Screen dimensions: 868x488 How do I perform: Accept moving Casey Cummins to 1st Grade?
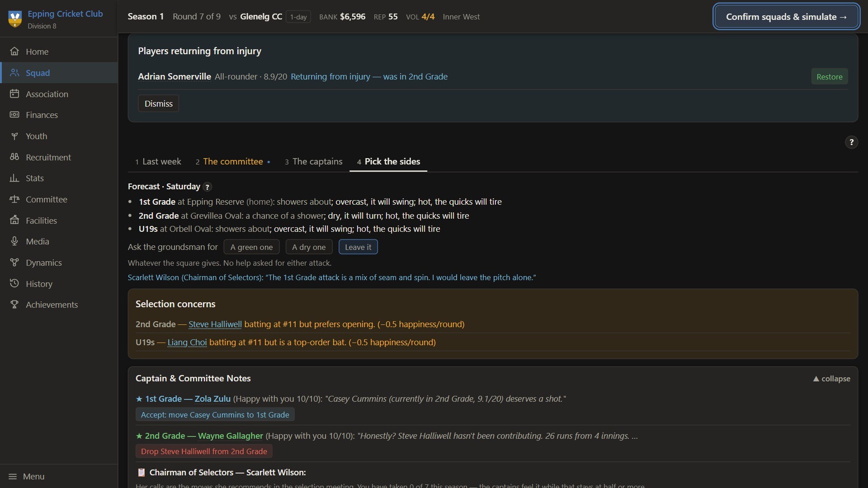(x=215, y=415)
